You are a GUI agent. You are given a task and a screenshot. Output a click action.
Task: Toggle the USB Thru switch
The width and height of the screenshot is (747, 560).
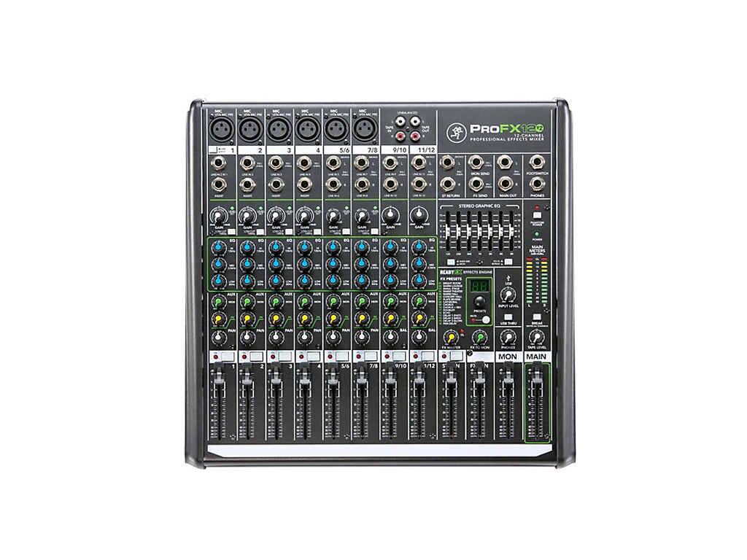pyautogui.click(x=508, y=316)
